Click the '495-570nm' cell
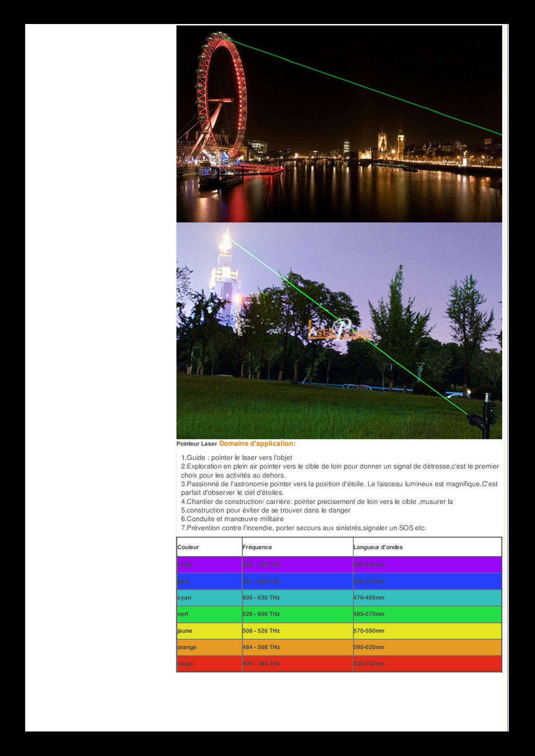This screenshot has height=756, width=535. tap(427, 614)
